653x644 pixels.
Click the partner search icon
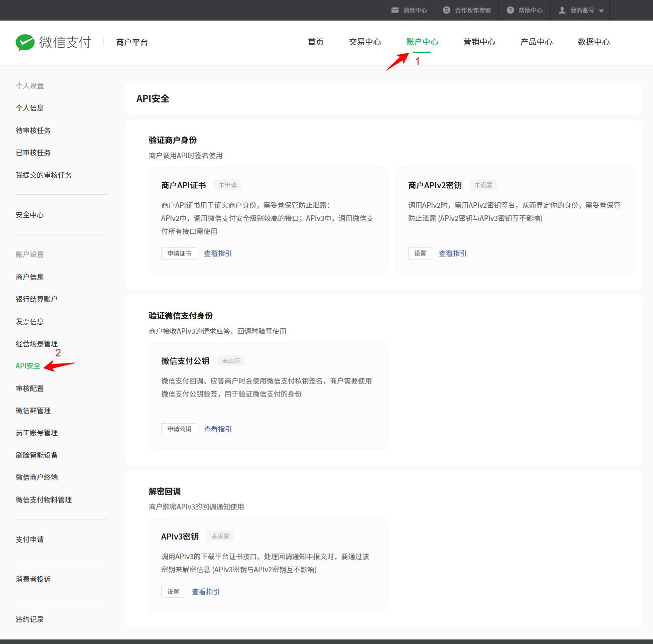[447, 10]
